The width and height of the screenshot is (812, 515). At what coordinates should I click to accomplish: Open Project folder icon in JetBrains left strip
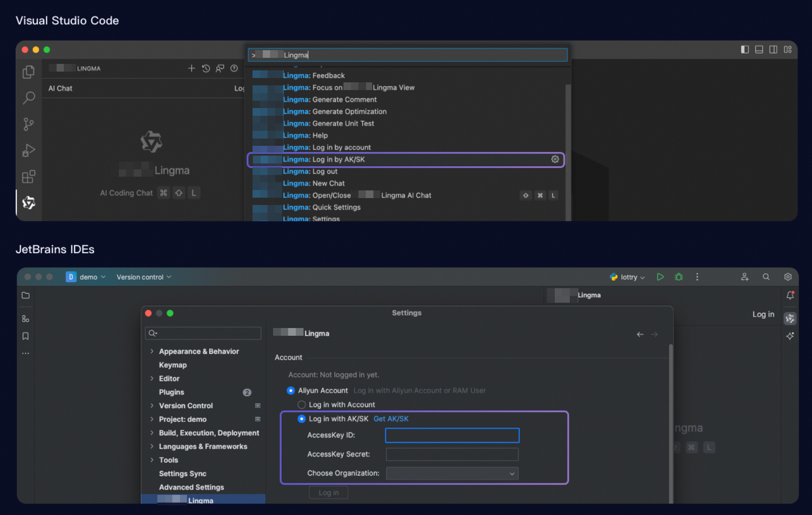pos(26,295)
